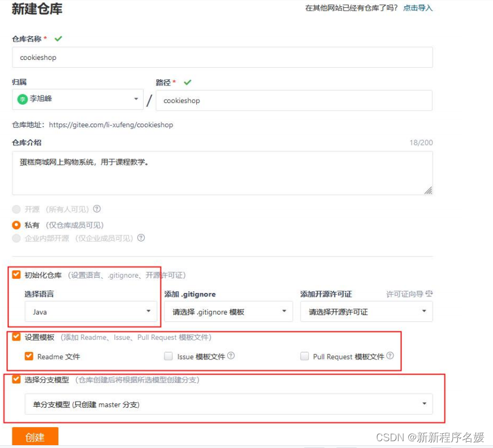Click the 创建 button

tap(35, 437)
